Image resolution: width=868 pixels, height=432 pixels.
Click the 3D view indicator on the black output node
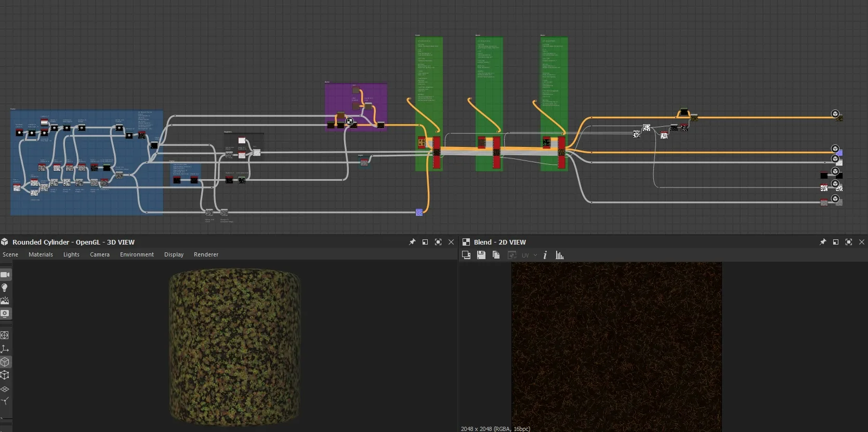[x=835, y=171]
